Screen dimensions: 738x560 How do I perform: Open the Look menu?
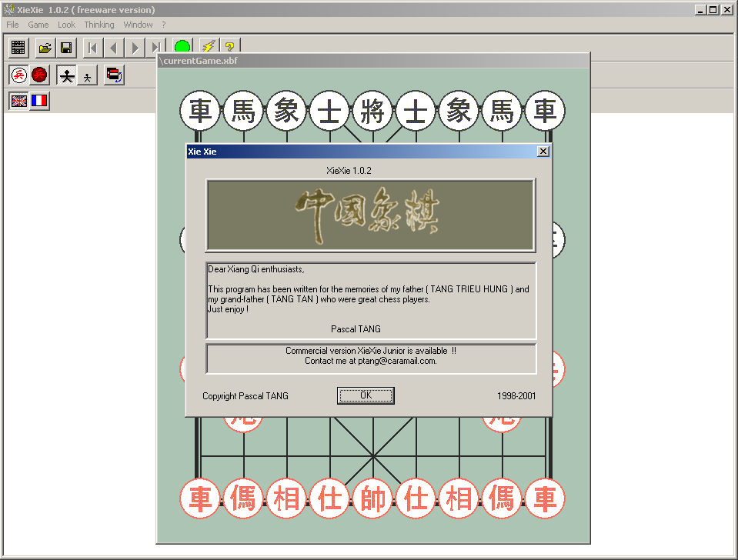click(66, 25)
